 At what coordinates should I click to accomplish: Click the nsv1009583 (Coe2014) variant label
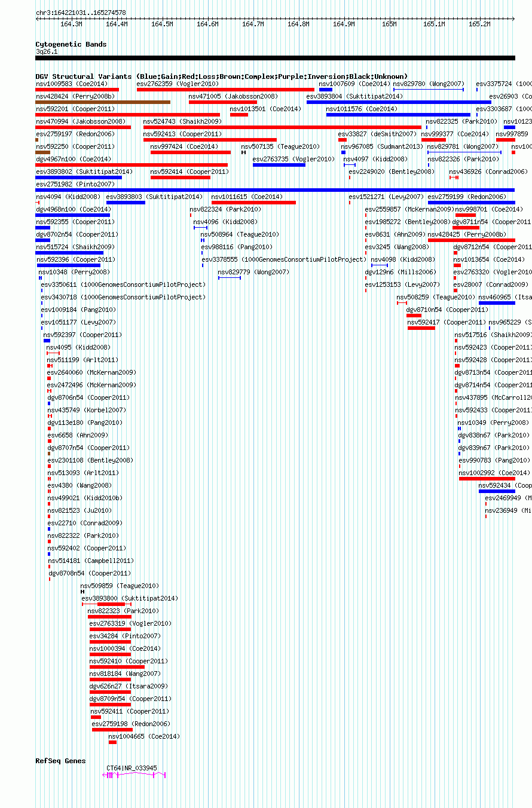72,84
